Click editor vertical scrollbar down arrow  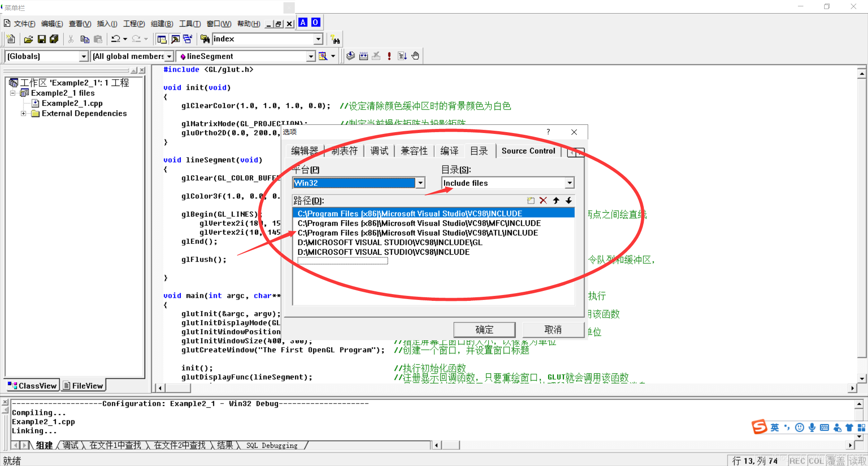[x=862, y=379]
